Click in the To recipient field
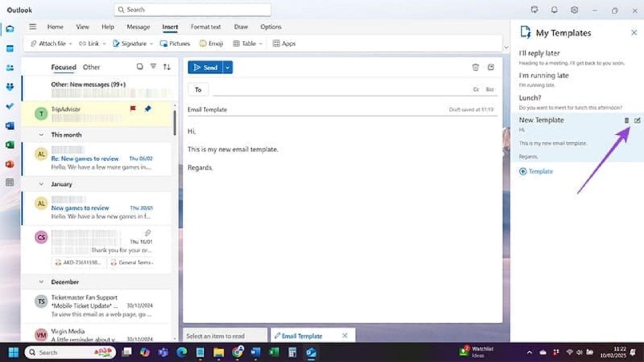 pyautogui.click(x=337, y=89)
